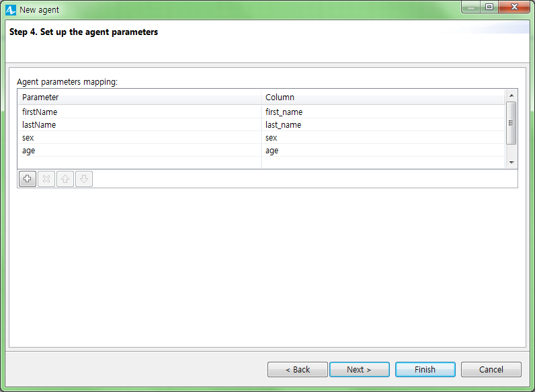Click the table vertical scrollbar thumb
This screenshot has width=535, height=392.
511,123
